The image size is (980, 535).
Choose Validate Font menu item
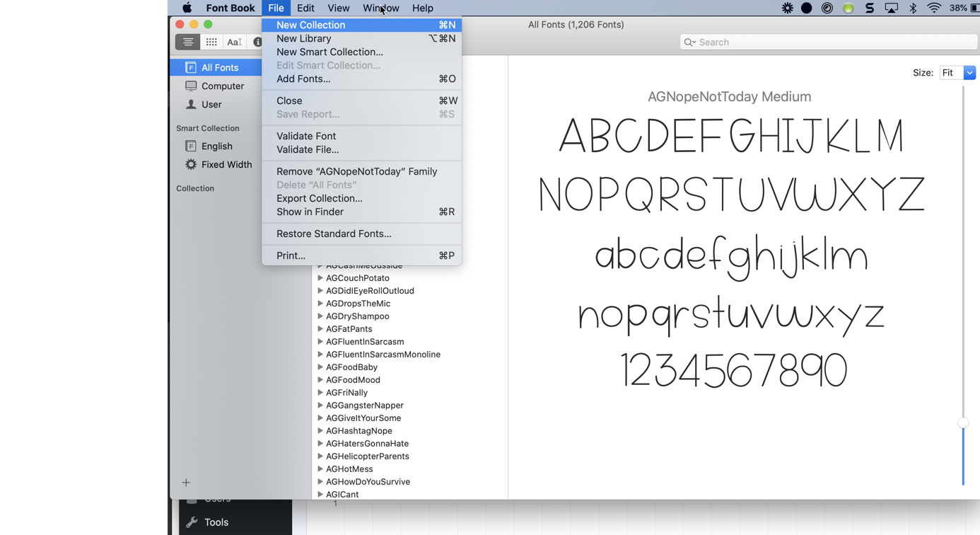[x=361, y=136]
